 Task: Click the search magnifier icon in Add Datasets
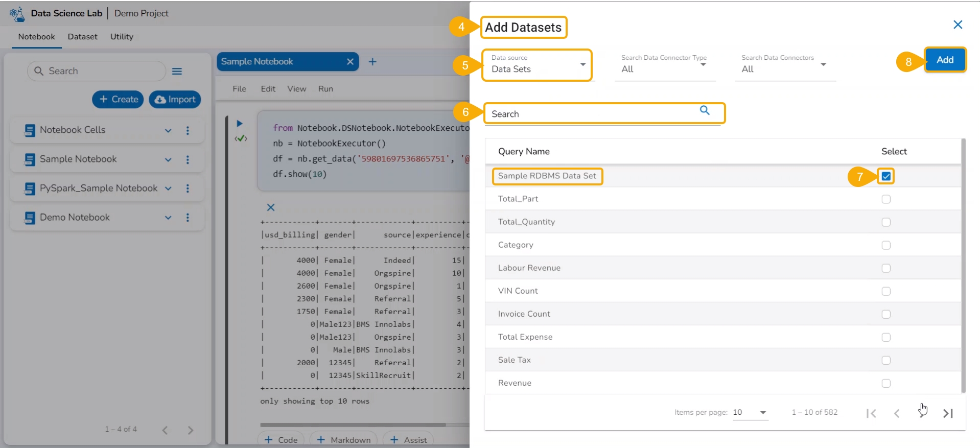[x=705, y=110]
